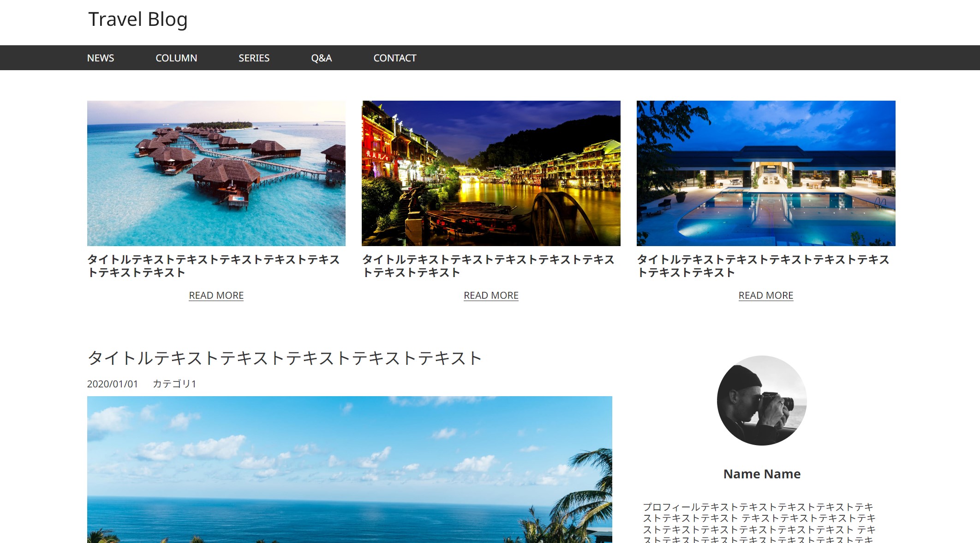
Task: Click the main post's large heading title
Action: click(x=284, y=358)
